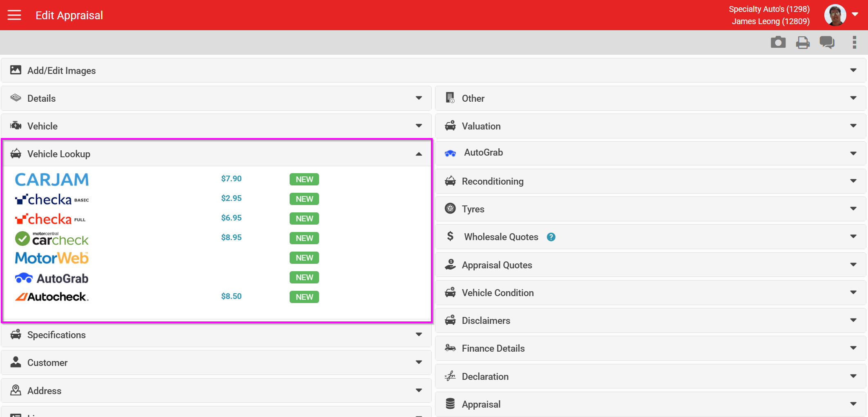Click NEW button for carcheck lookup
The height and width of the screenshot is (417, 868).
point(304,238)
